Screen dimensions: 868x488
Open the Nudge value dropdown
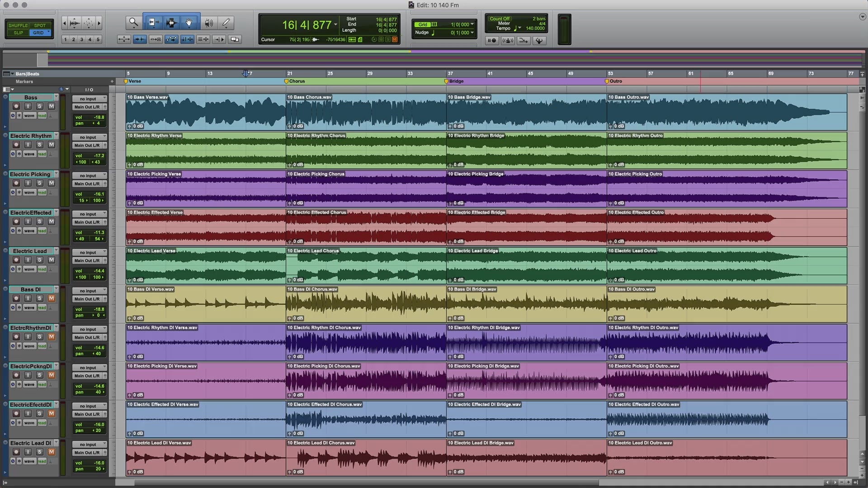coord(472,33)
